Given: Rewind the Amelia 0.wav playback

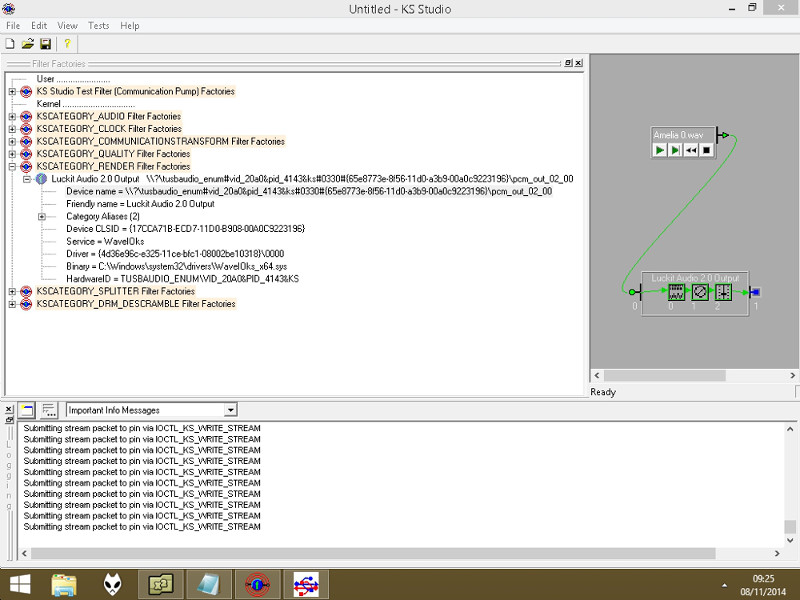Looking at the screenshot, I should point(691,150).
